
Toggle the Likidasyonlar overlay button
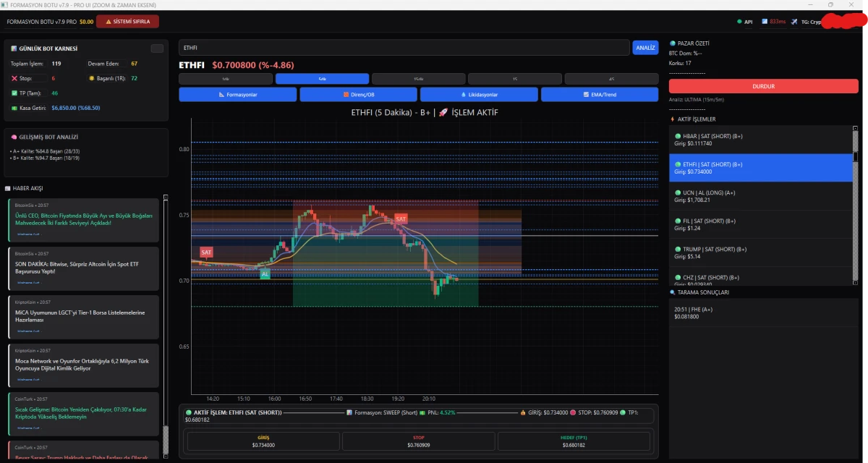point(479,95)
